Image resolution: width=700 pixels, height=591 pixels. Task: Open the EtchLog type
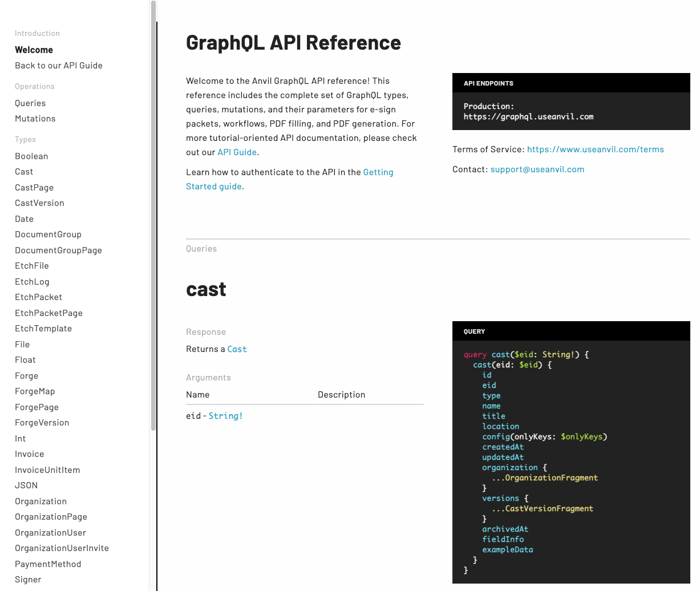pyautogui.click(x=32, y=282)
